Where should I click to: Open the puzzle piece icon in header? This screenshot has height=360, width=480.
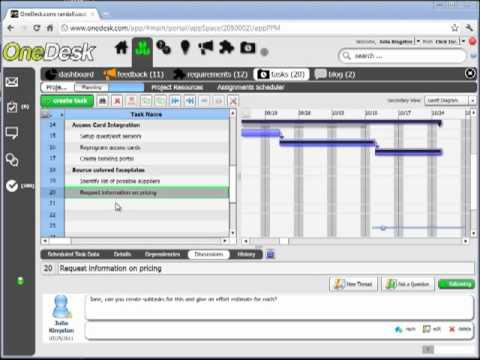226,47
